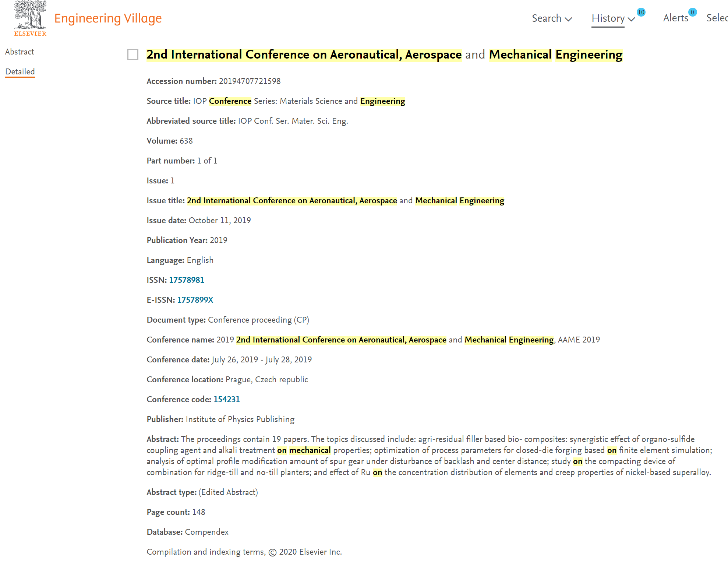This screenshot has width=728, height=576.
Task: Click the History count badge 10
Action: click(641, 12)
